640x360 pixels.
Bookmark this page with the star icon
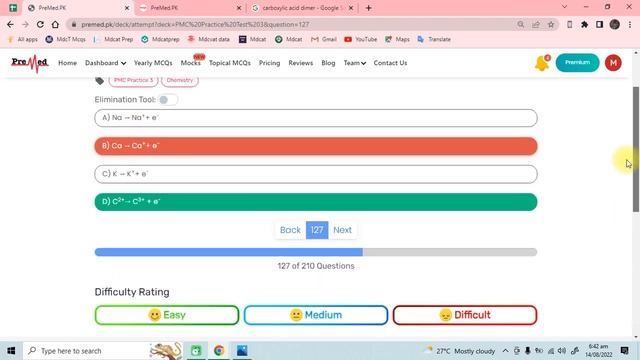pos(551,24)
